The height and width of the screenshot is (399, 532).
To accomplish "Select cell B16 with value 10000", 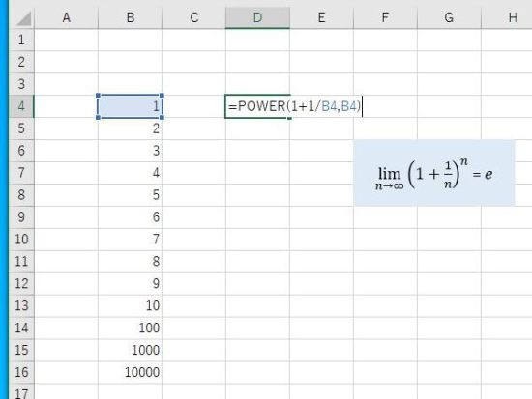I will 130,372.
